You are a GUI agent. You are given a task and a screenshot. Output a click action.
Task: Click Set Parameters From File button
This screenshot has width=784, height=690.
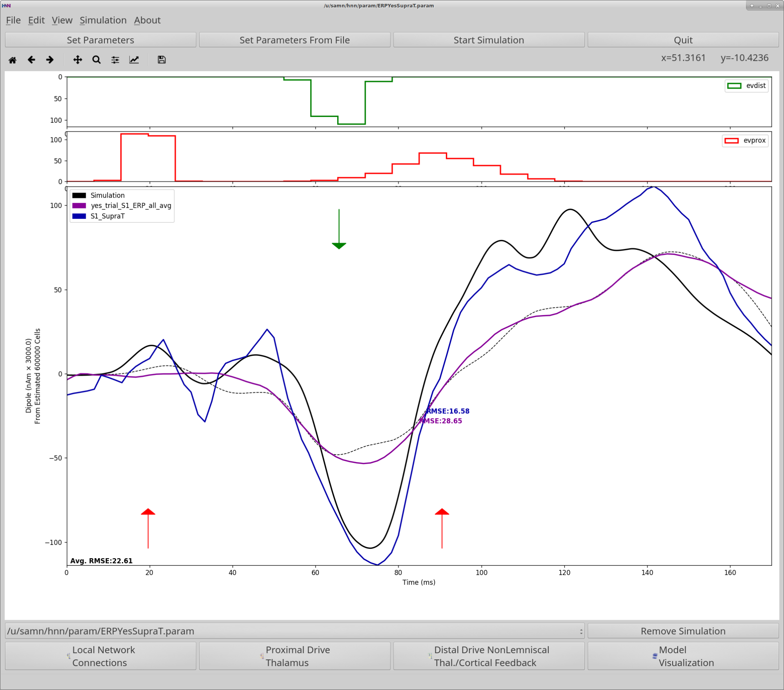click(295, 40)
